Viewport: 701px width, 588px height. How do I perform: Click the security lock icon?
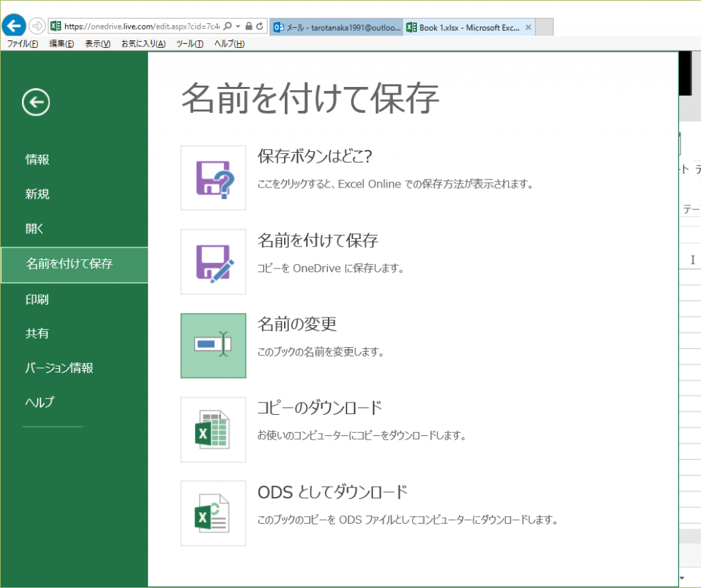click(x=249, y=26)
